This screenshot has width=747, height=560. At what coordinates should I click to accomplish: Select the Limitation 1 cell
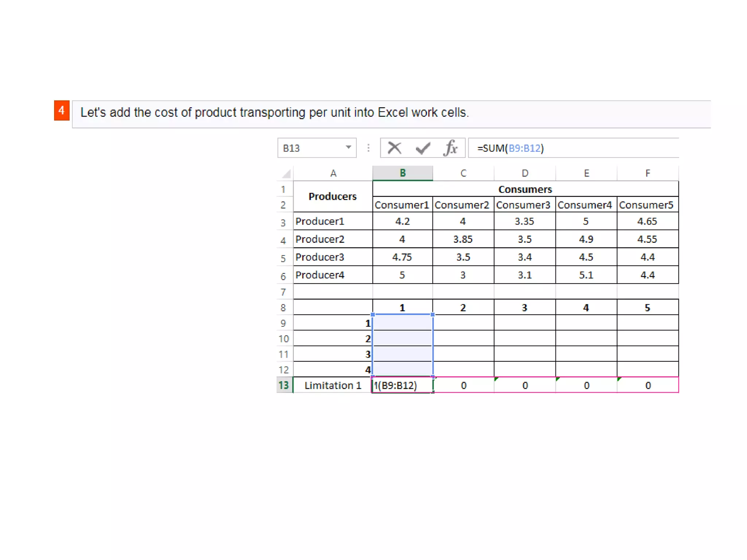[333, 385]
